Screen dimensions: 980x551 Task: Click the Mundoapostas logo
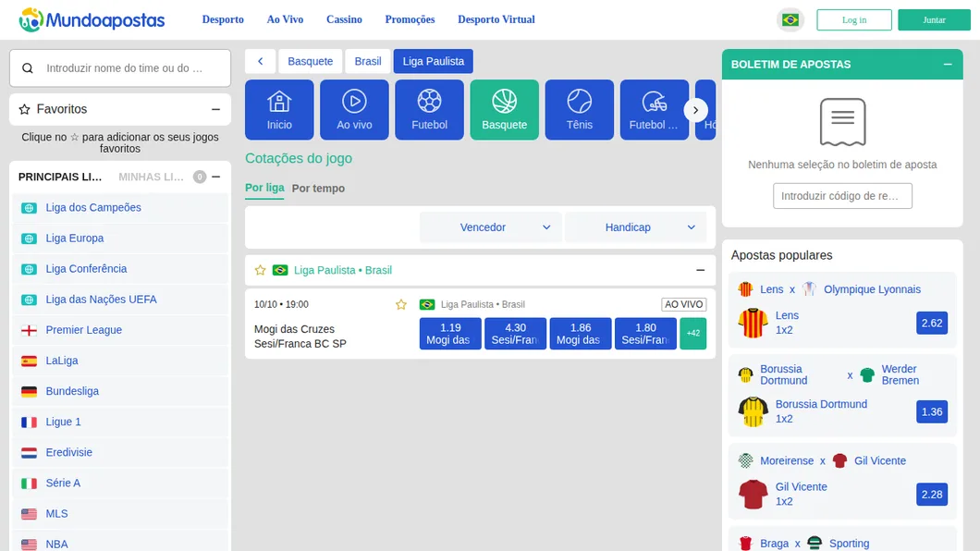(x=92, y=20)
